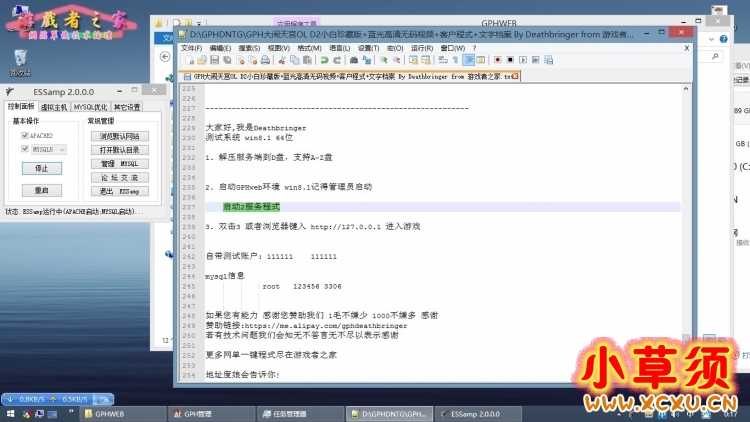Image resolution: width=750 pixels, height=422 pixels.
Task: Click Save recorded macro icon
Action: [x=548, y=60]
